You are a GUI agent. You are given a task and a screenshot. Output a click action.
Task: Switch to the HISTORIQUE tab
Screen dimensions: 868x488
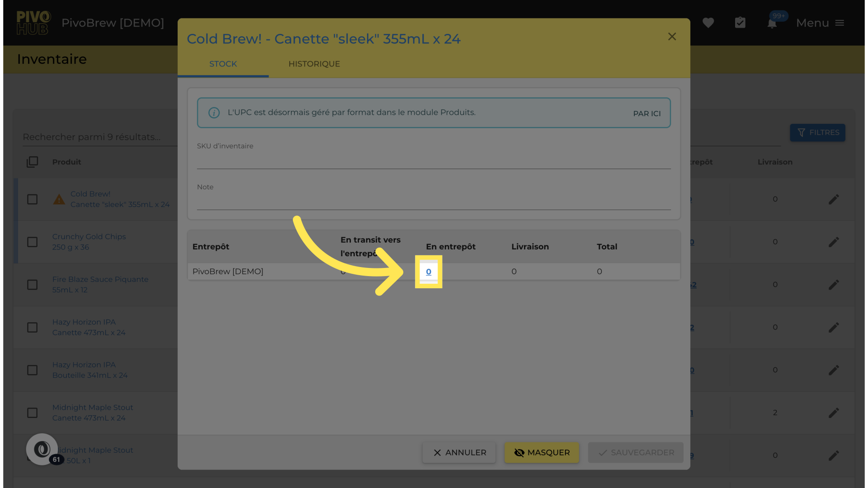pyautogui.click(x=314, y=64)
